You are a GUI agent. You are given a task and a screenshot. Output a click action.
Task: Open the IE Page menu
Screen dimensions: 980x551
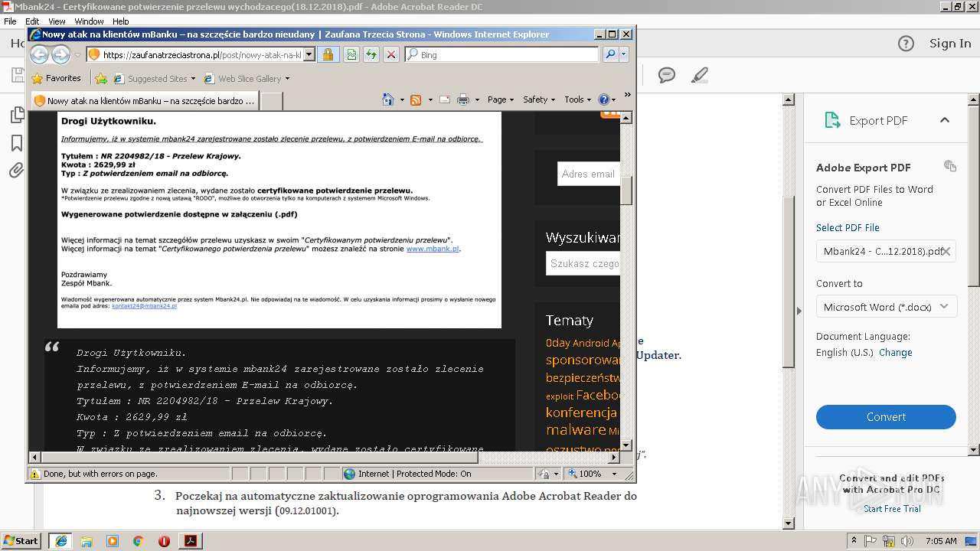coord(500,99)
